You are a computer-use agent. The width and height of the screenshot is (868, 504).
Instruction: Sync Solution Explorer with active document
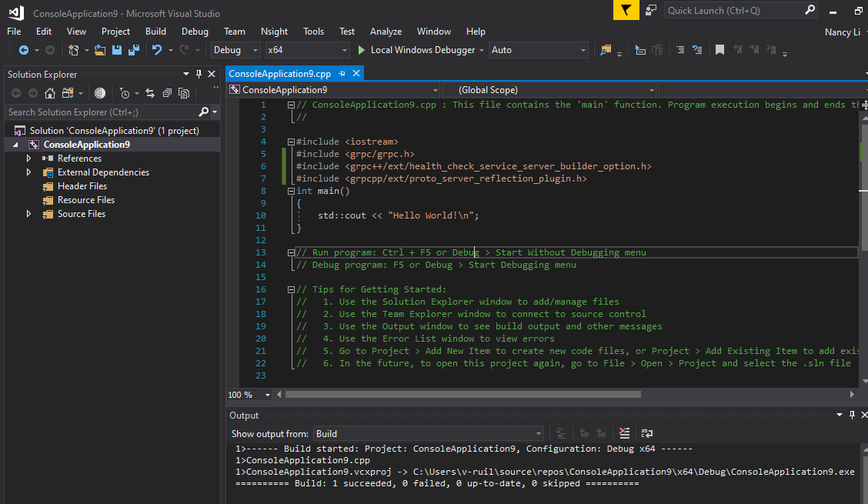[150, 92]
